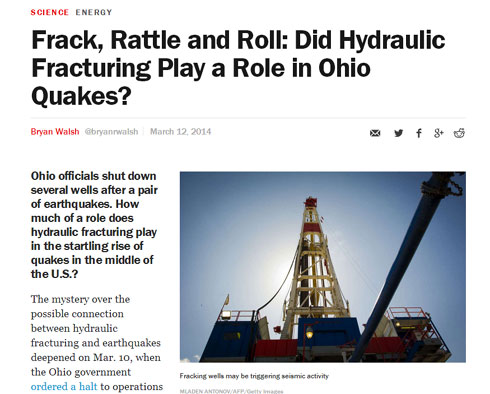Open the SCIENCE section link
490x394 pixels.
50,12
